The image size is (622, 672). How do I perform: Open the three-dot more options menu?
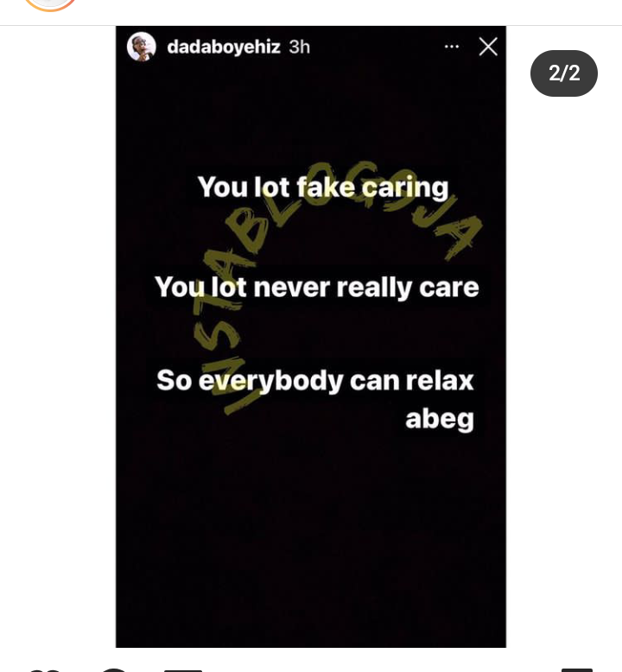pyautogui.click(x=452, y=47)
